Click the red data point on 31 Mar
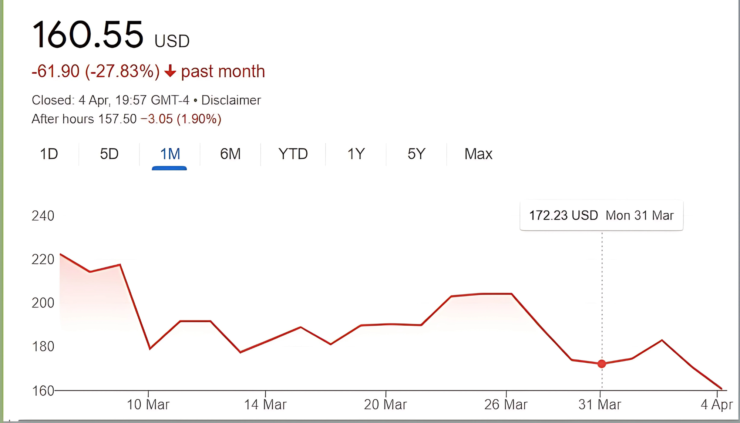The width and height of the screenshot is (740, 423). pyautogui.click(x=602, y=364)
